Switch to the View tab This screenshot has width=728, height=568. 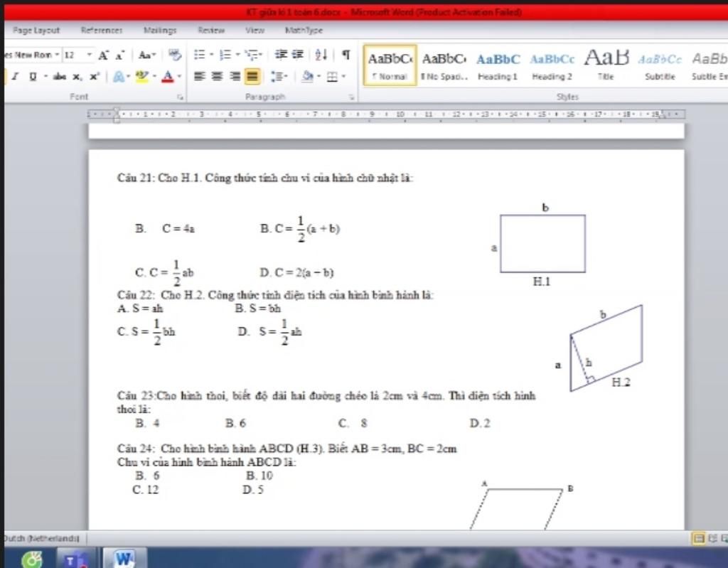pyautogui.click(x=255, y=30)
